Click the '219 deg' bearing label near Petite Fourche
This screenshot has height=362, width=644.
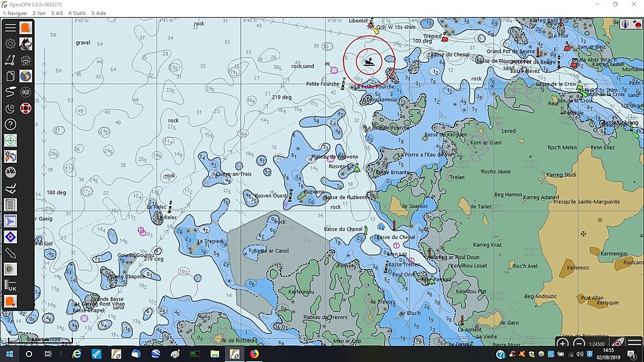tap(281, 97)
